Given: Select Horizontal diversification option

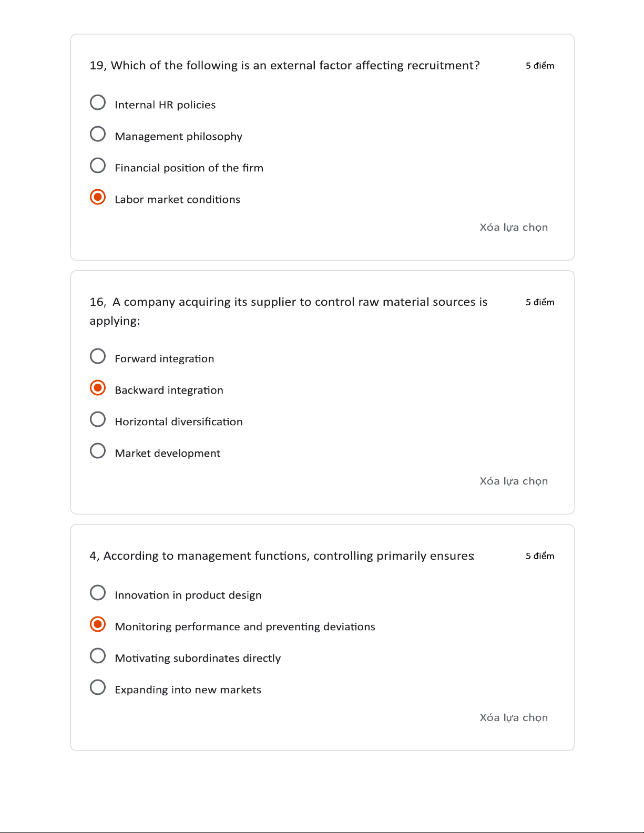Looking at the screenshot, I should (x=98, y=419).
